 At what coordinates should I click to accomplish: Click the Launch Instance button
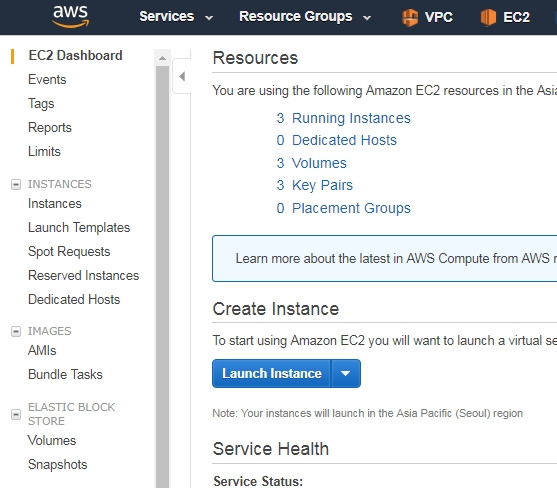[x=272, y=373]
